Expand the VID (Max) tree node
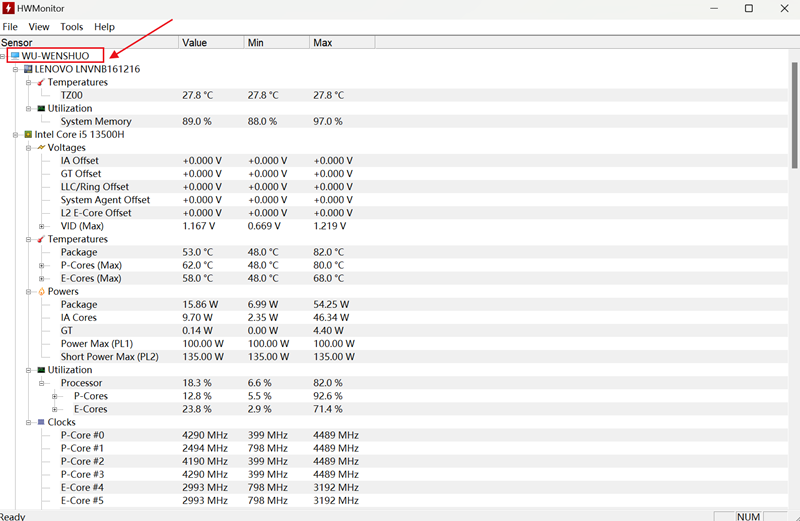 pos(41,226)
